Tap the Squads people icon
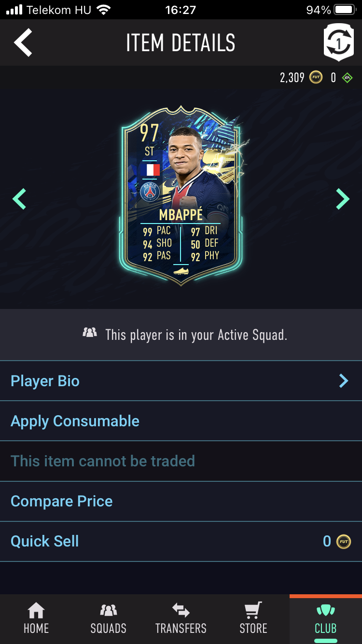The height and width of the screenshot is (644, 362). coord(109,611)
